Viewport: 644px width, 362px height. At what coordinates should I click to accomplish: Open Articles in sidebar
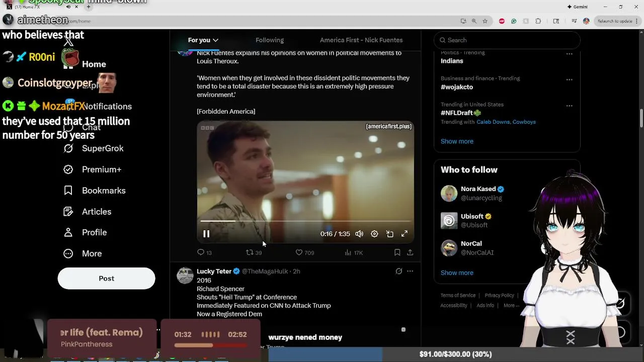point(88,212)
